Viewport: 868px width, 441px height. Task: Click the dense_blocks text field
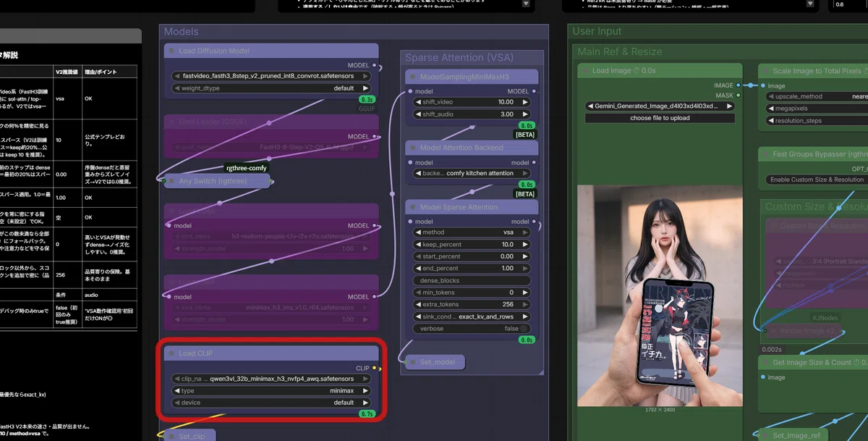coord(472,280)
